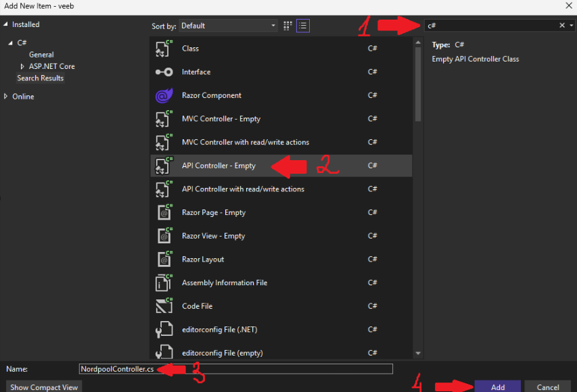Switch to medium icons list view
This screenshot has height=392, width=577.
[303, 26]
